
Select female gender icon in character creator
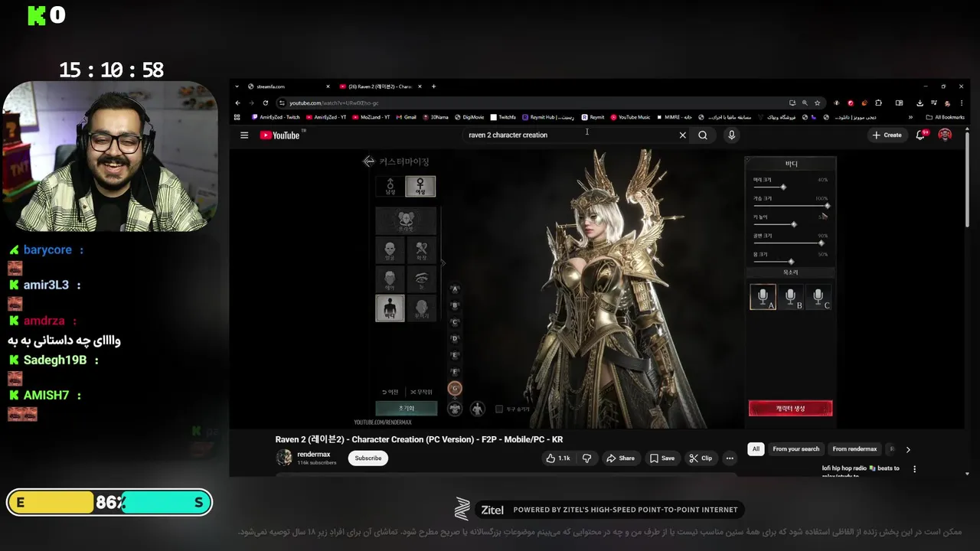420,186
